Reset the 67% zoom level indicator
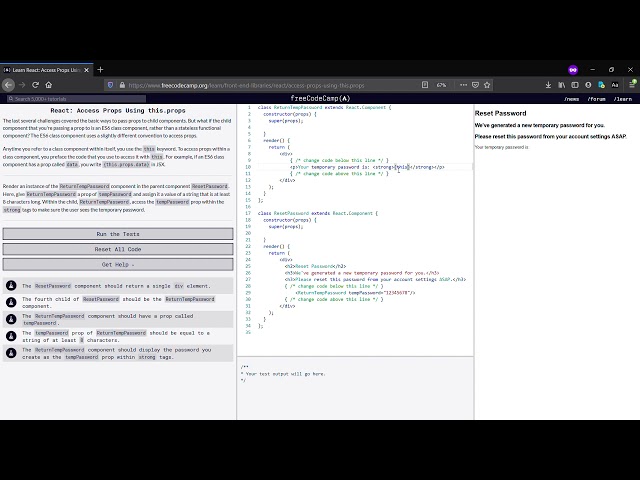 pyautogui.click(x=441, y=85)
